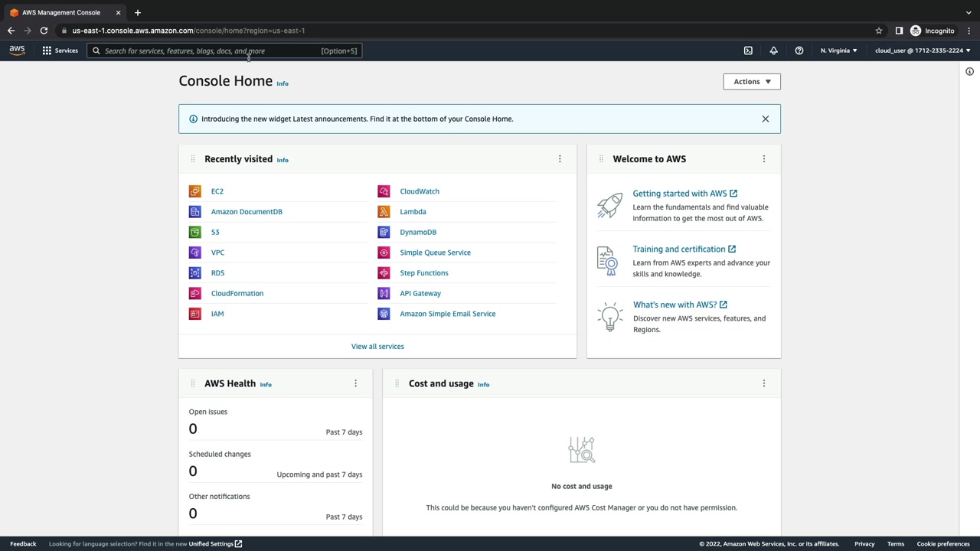Open the Chrome three-dot menu
Image resolution: width=980 pixels, height=551 pixels.
(x=969, y=31)
